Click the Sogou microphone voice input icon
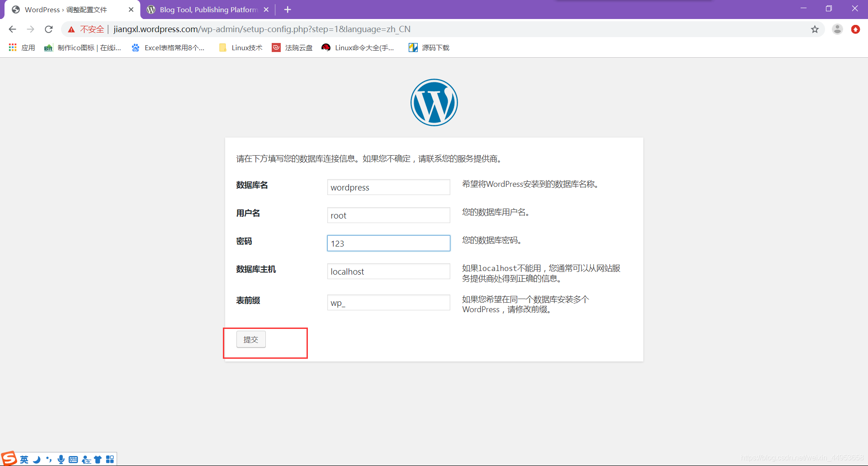The image size is (868, 466). 61,460
